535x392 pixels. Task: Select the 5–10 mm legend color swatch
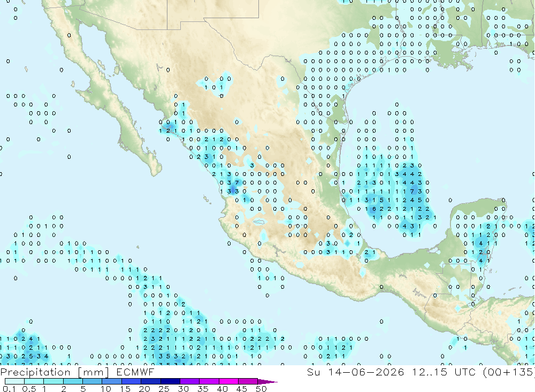pos(93,381)
